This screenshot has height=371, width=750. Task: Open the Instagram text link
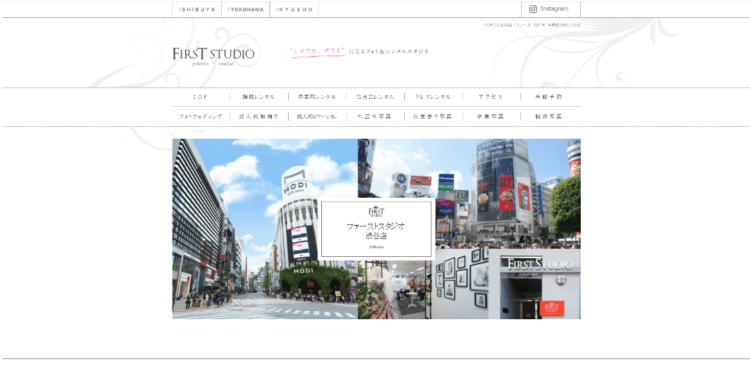click(554, 9)
